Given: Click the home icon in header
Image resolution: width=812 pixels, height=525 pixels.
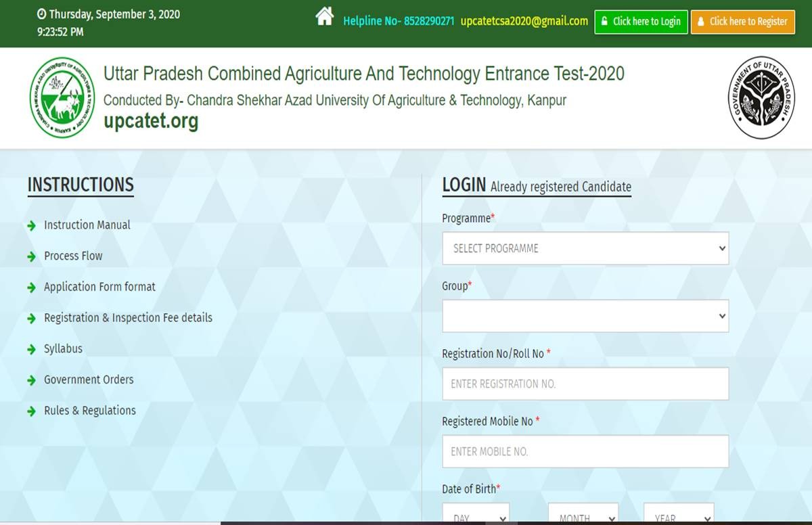Looking at the screenshot, I should click(x=325, y=17).
